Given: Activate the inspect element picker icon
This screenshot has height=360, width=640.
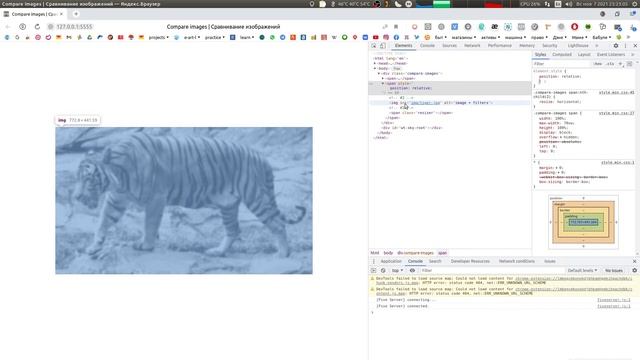Looking at the screenshot, I should [373, 46].
